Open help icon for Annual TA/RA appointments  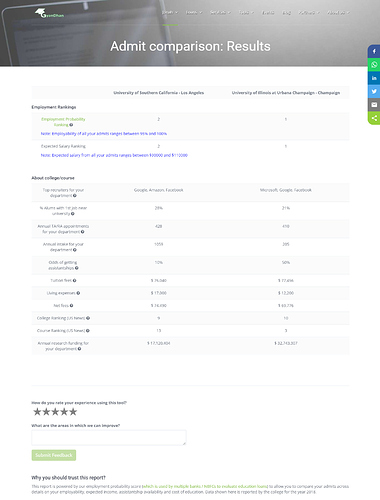coord(82,232)
